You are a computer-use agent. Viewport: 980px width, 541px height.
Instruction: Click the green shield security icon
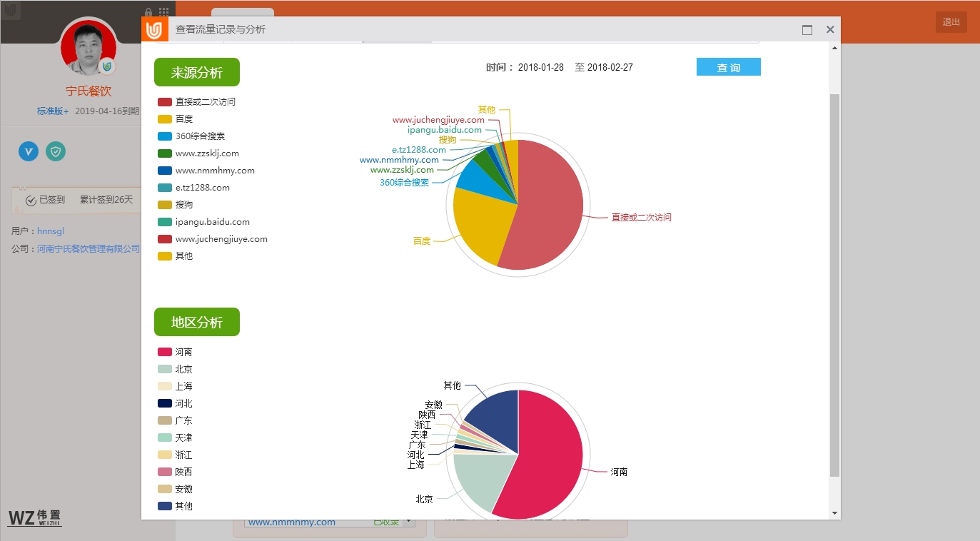point(56,151)
